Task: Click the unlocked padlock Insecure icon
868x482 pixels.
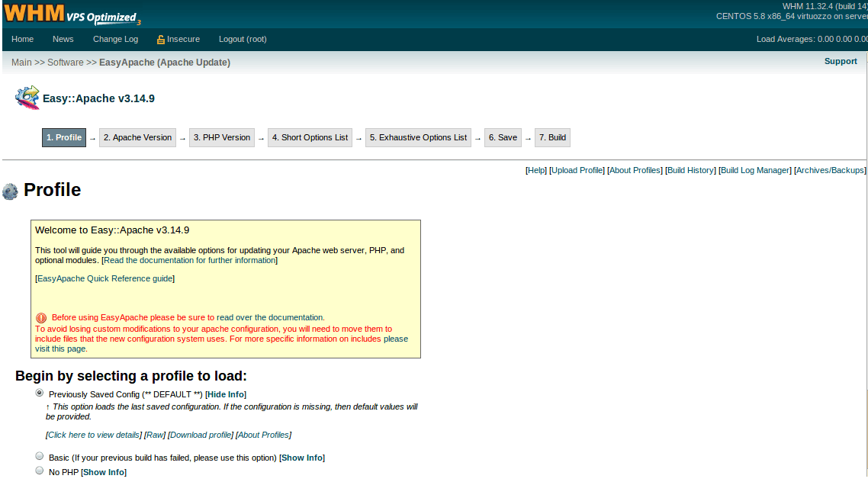Action: coord(160,40)
